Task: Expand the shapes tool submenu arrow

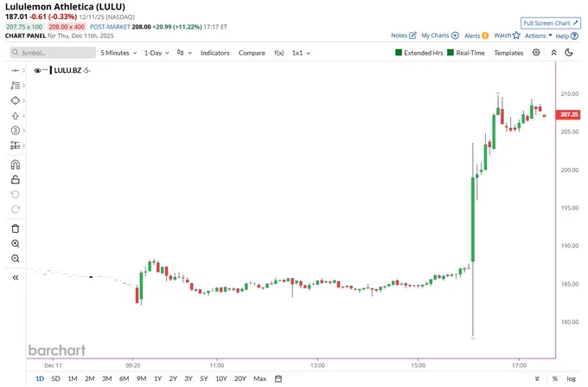Action: point(23,100)
